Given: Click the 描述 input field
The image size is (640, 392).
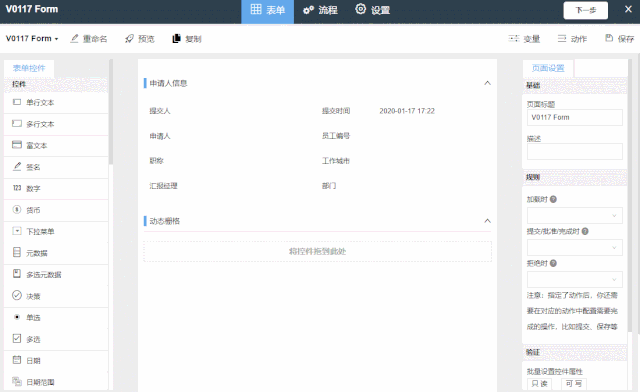Looking at the screenshot, I should click(x=575, y=151).
